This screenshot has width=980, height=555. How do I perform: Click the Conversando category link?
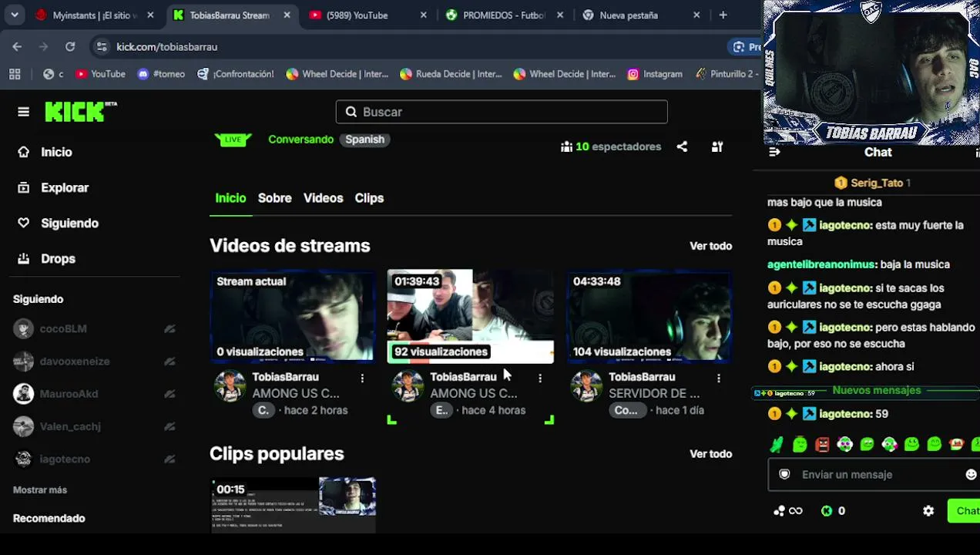(x=300, y=140)
